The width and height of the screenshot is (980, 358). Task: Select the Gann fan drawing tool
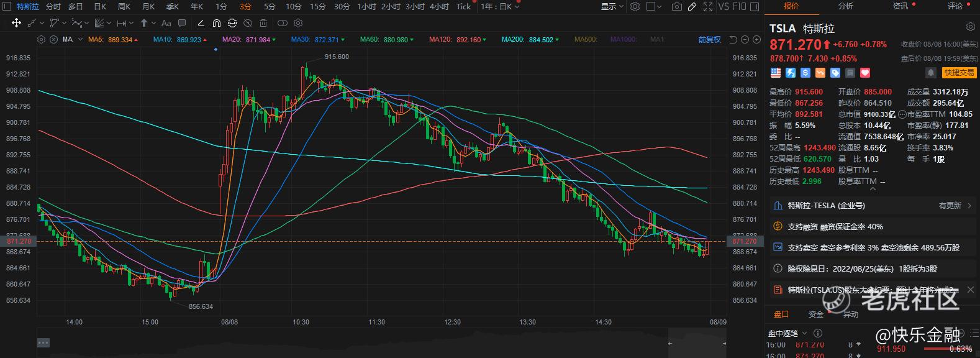point(99,23)
